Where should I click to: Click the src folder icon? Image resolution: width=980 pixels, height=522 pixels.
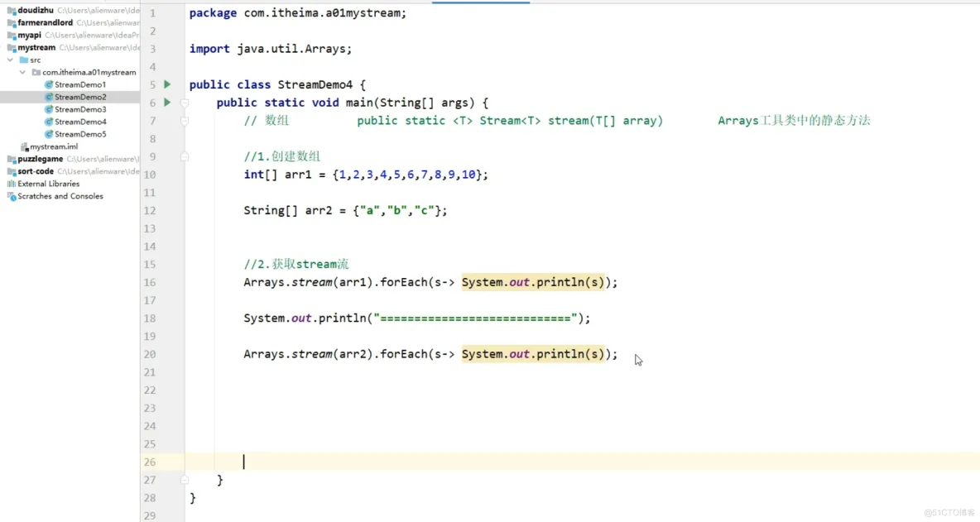24,60
